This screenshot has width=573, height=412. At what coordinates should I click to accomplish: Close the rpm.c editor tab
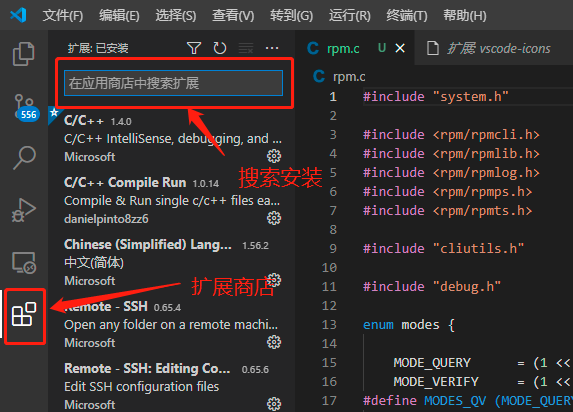(x=400, y=48)
